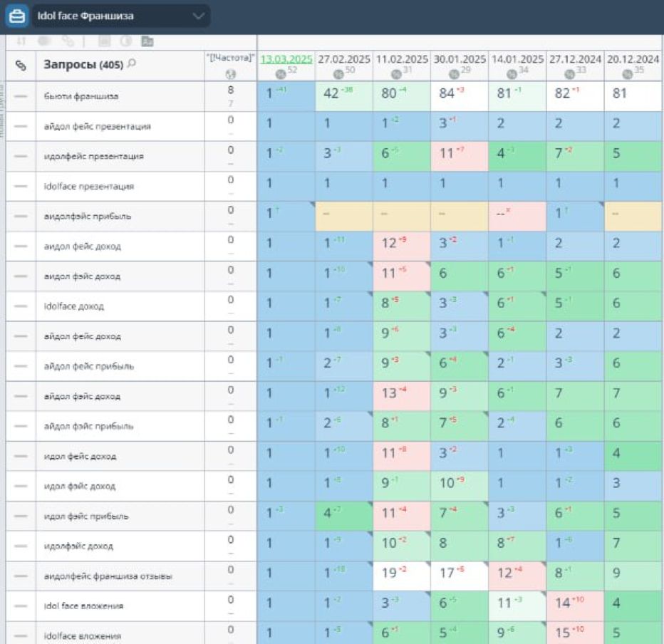Click percent icon under 14.01.2025

point(512,75)
